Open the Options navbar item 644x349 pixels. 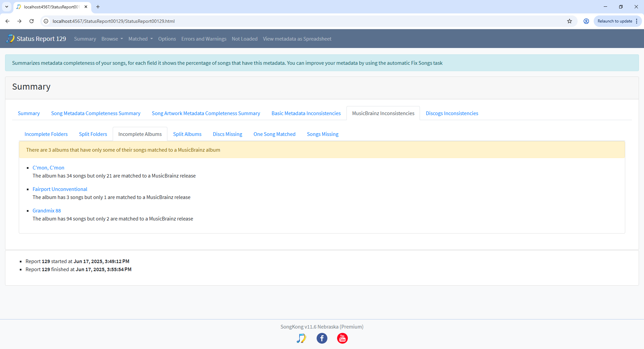point(167,39)
